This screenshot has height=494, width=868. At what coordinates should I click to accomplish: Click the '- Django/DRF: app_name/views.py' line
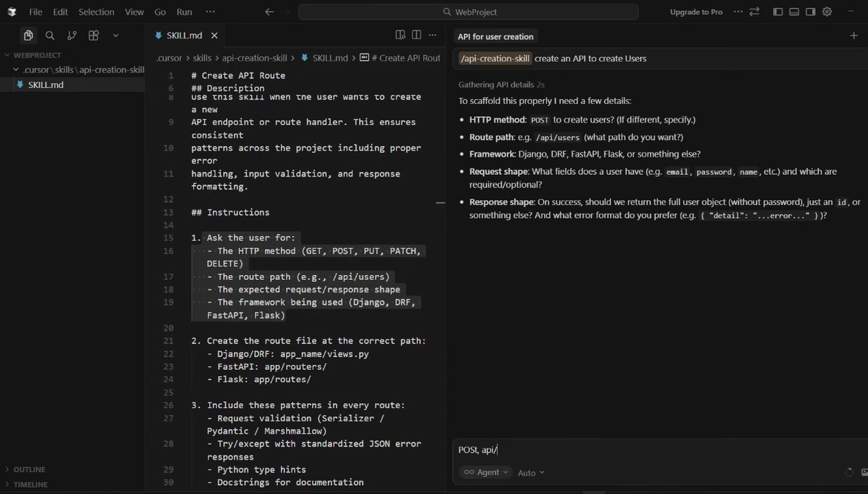pos(288,354)
